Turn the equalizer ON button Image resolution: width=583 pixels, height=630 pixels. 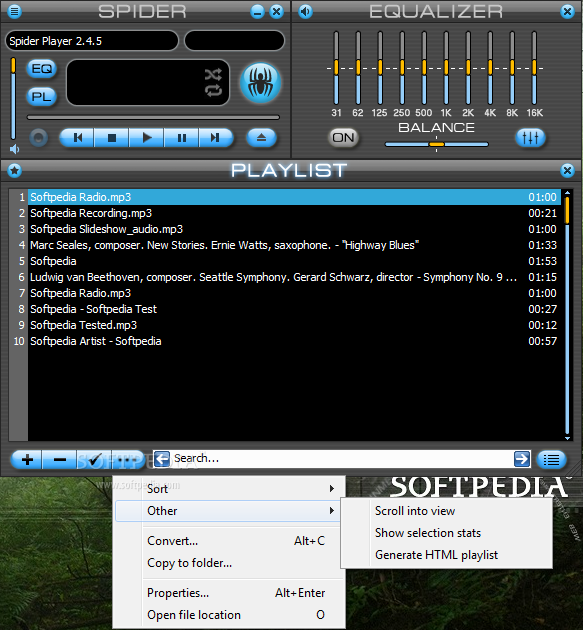[343, 138]
